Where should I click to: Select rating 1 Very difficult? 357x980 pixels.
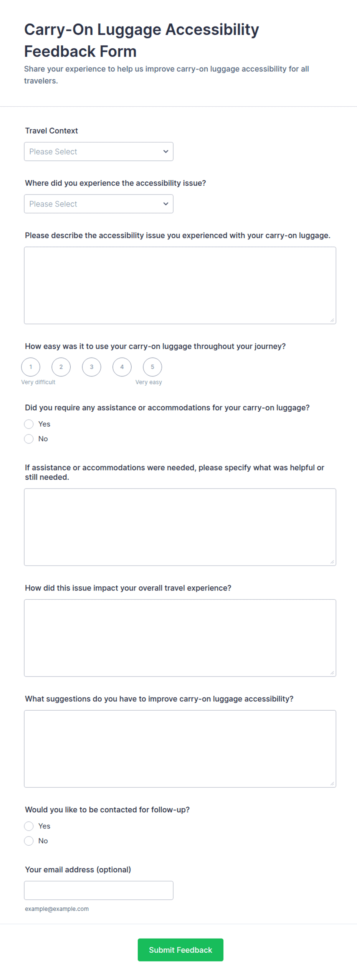31,367
